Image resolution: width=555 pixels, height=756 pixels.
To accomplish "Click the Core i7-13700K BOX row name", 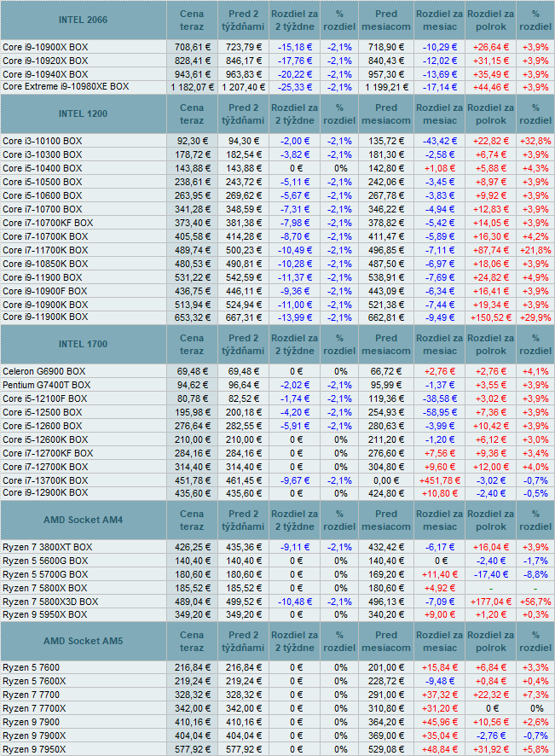I will [x=45, y=480].
